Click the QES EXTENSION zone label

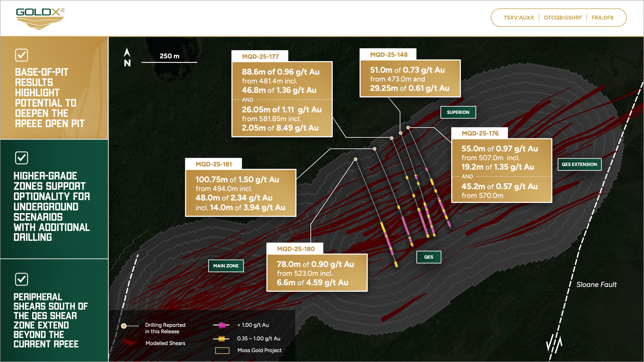click(579, 164)
